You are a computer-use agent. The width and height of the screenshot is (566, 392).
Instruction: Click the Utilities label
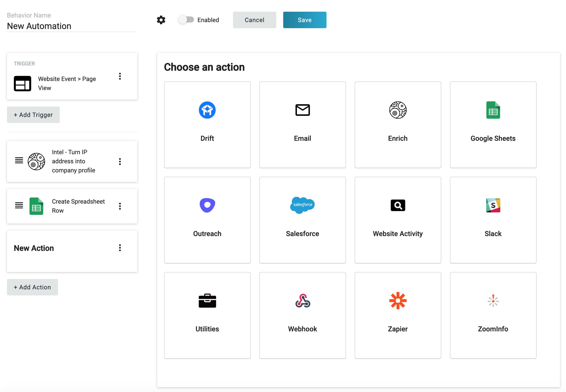(207, 329)
